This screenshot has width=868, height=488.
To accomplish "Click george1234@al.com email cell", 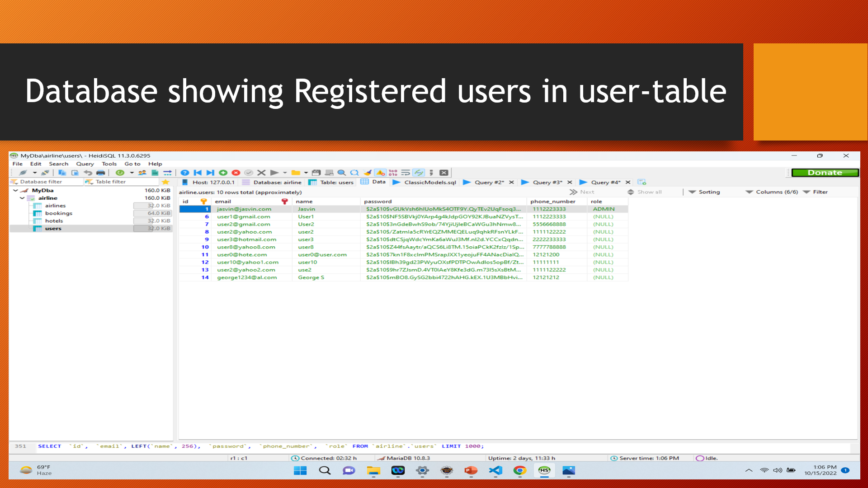I will (x=251, y=277).
